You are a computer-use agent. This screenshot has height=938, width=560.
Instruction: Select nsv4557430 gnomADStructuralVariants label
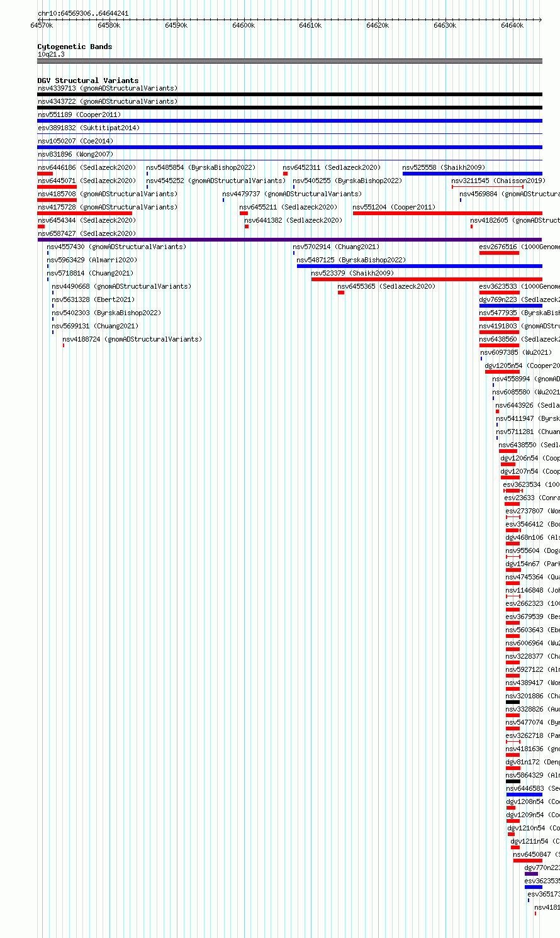click(x=117, y=247)
